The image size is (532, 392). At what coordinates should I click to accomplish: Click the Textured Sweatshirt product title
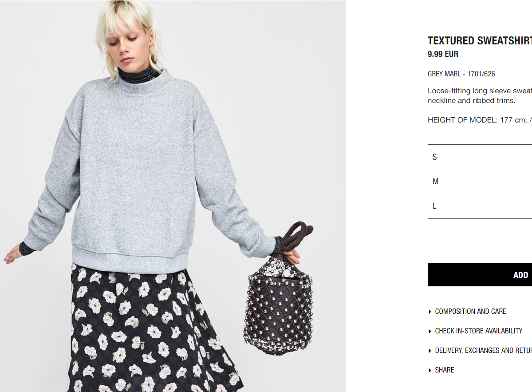[x=480, y=41]
